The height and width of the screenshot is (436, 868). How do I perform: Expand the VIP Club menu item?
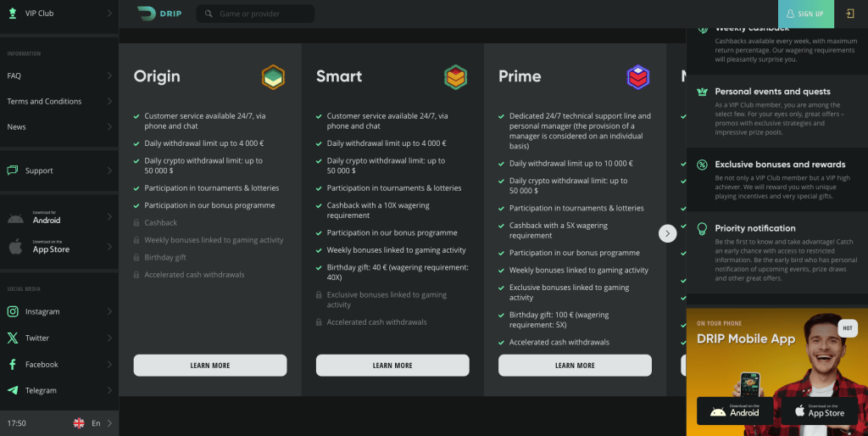59,14
